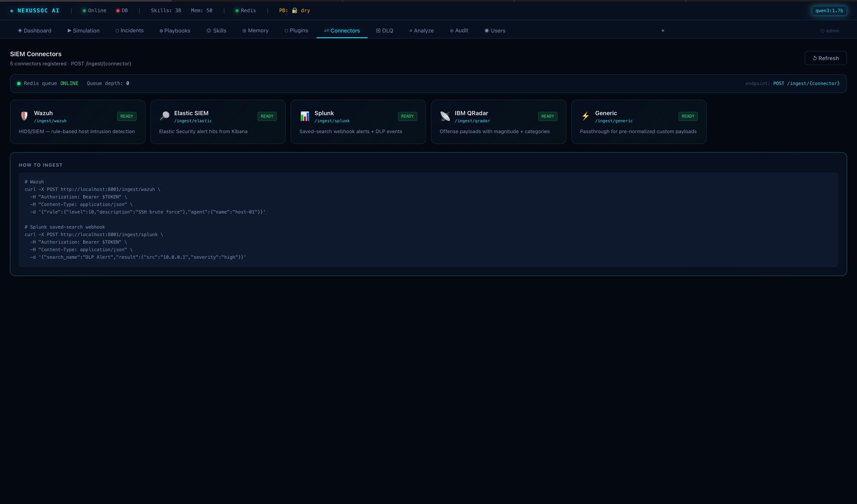This screenshot has width=857, height=504.
Task: Click the /ingest/qradar path
Action: pos(472,121)
